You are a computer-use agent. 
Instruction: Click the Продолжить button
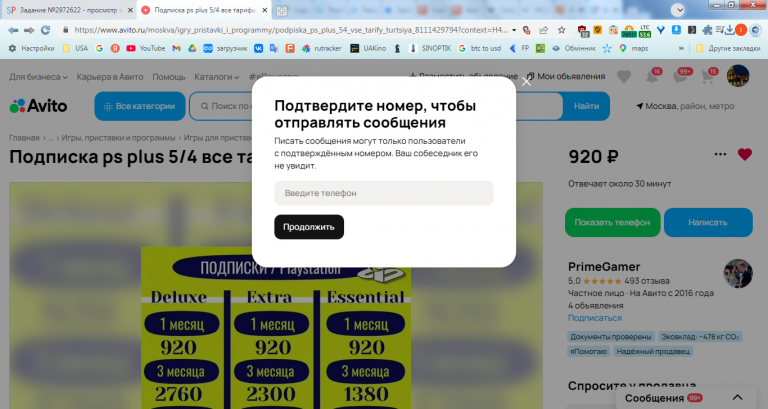[x=309, y=227]
